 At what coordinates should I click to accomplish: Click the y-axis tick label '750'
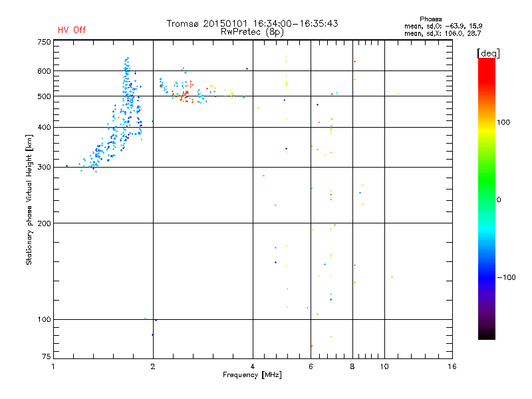pyautogui.click(x=44, y=42)
